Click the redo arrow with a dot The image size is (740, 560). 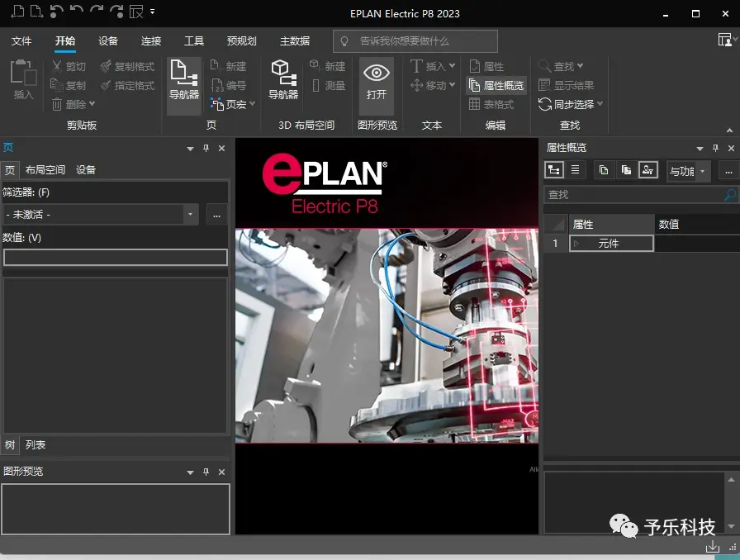(116, 12)
